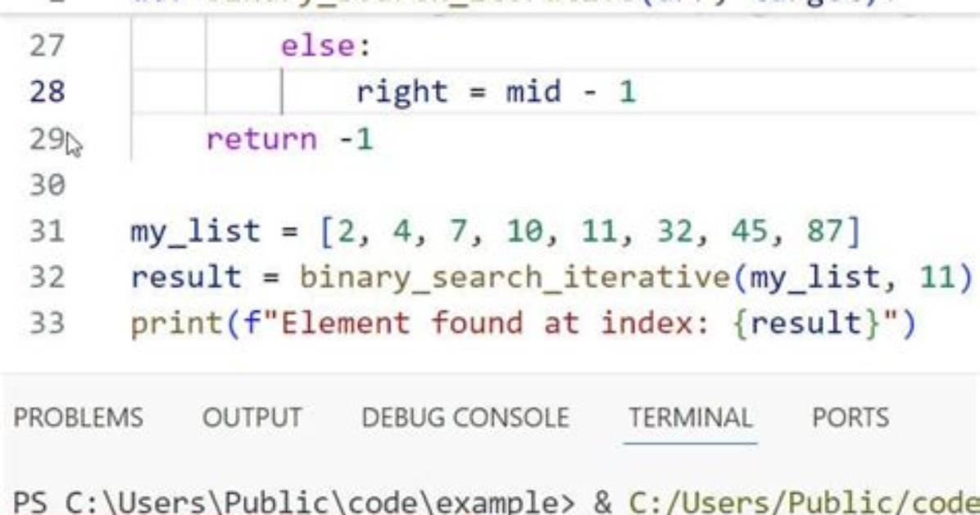Switch to the PROBLEMS panel tab
Image resolution: width=980 pixels, height=515 pixels.
coord(78,417)
